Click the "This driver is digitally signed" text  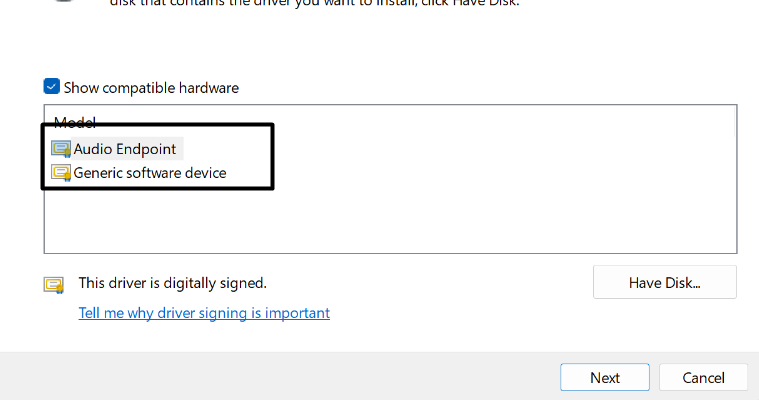point(172,283)
